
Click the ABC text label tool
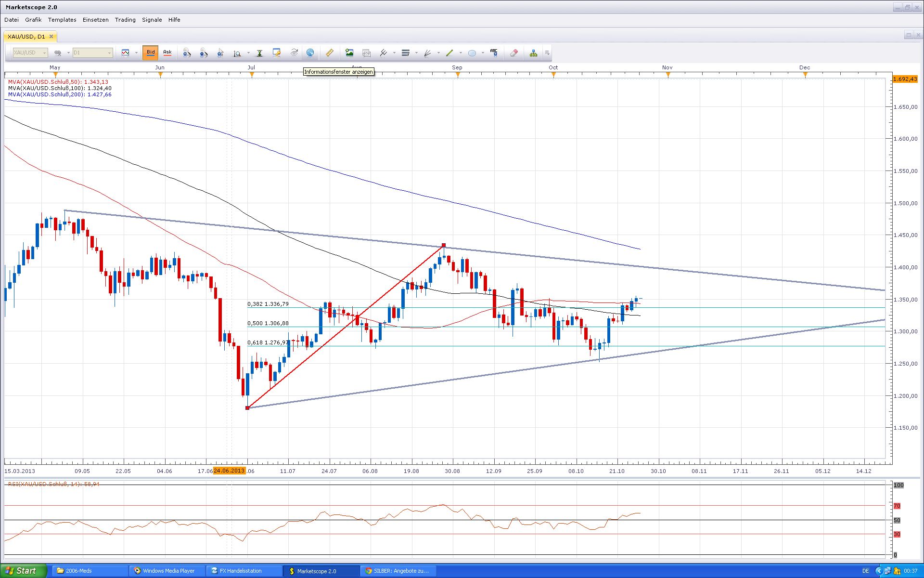coord(494,53)
